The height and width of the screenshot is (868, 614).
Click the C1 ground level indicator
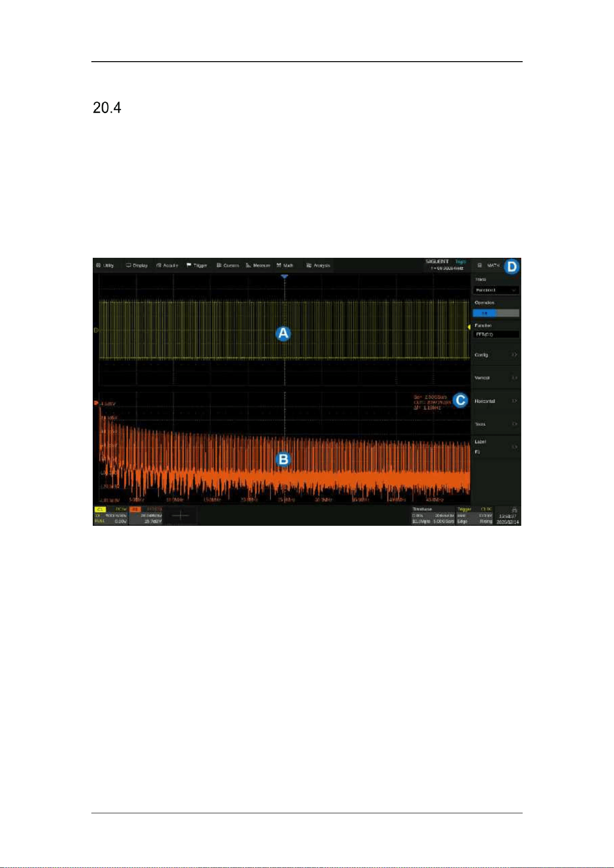96,330
